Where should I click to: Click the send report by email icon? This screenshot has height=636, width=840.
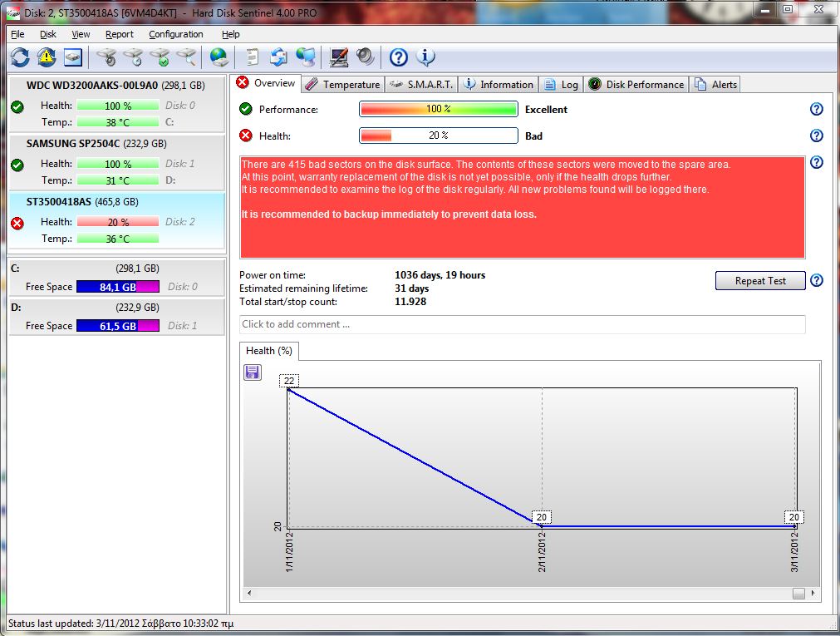pos(278,57)
